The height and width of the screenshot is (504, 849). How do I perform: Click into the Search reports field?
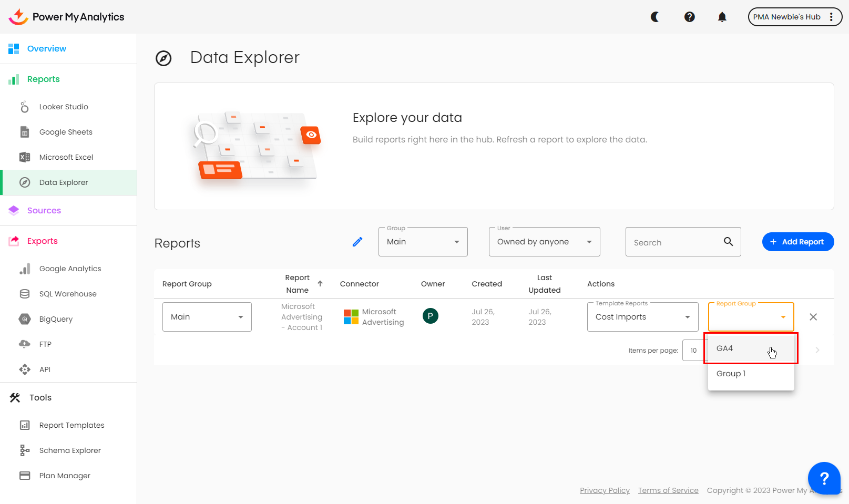(676, 242)
